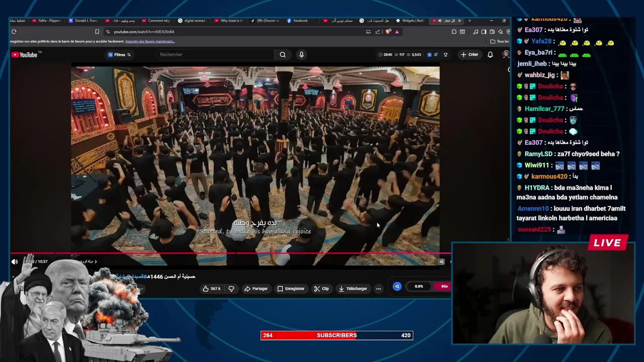The height and width of the screenshot is (362, 644).
Task: Open the Tous les favoris folder
Action: (500, 41)
